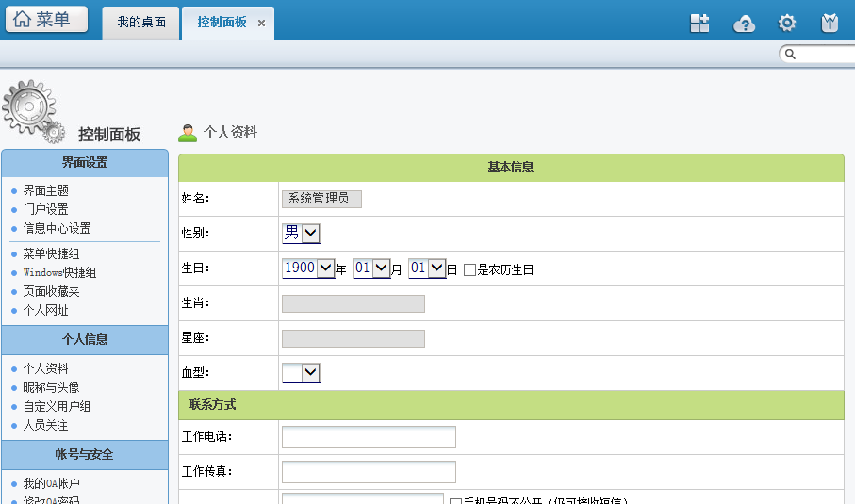Open the birth month dropdown
The width and height of the screenshot is (855, 504).
pyautogui.click(x=371, y=268)
